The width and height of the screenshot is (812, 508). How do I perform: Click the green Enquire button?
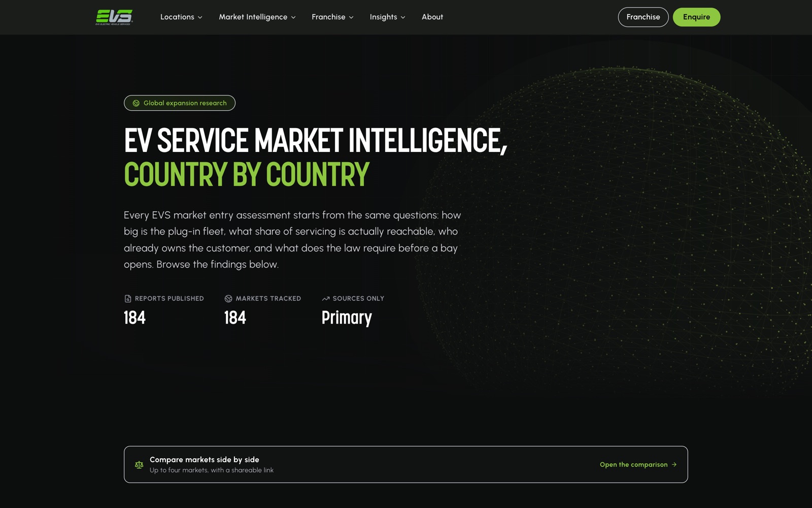click(x=696, y=17)
